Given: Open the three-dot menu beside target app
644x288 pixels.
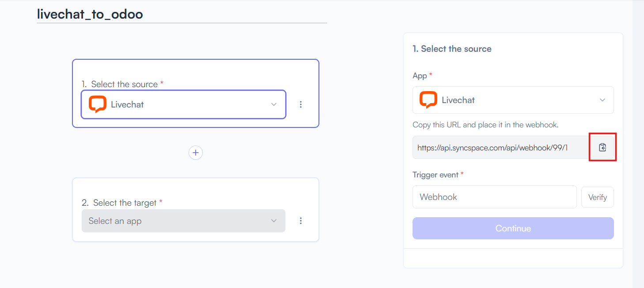Looking at the screenshot, I should point(301,221).
